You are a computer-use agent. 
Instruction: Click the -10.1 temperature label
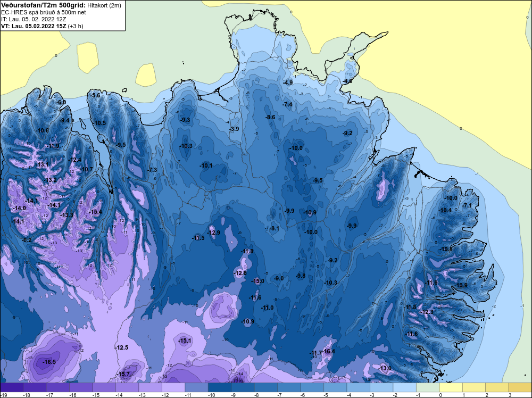(x=205, y=165)
